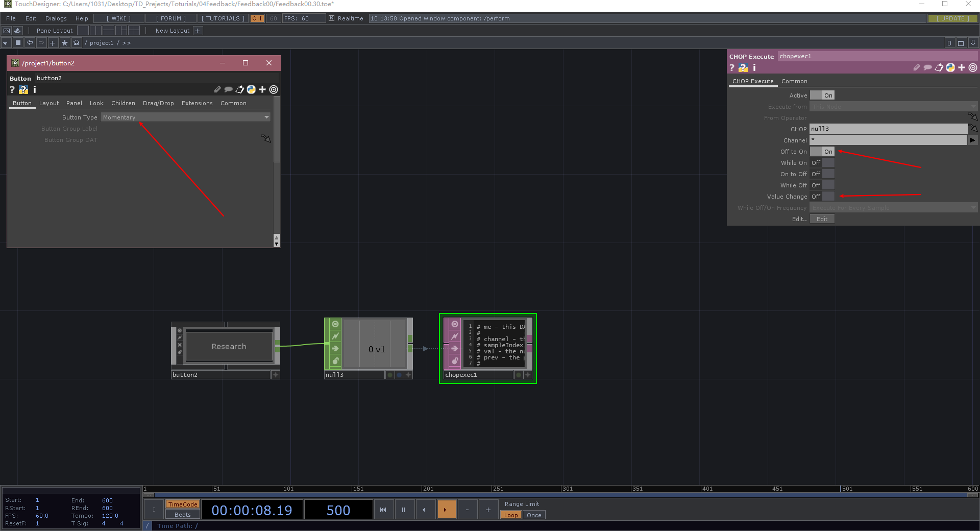The width and height of the screenshot is (980, 531).
Task: Expand the Channel parameter with the arrow
Action: pyautogui.click(x=973, y=140)
